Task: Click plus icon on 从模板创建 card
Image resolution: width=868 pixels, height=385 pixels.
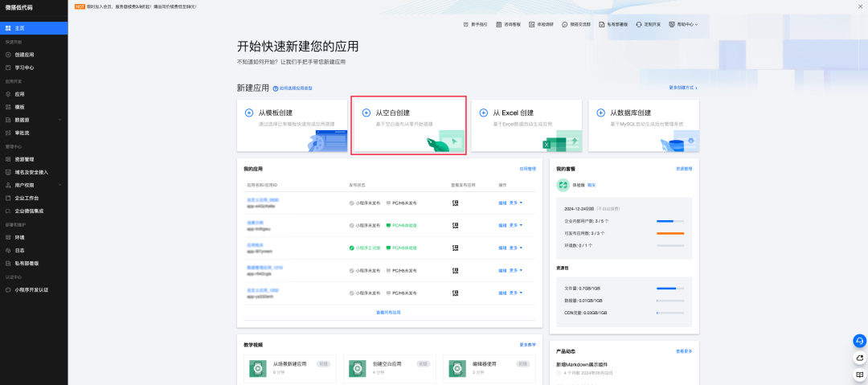Action: (x=249, y=113)
